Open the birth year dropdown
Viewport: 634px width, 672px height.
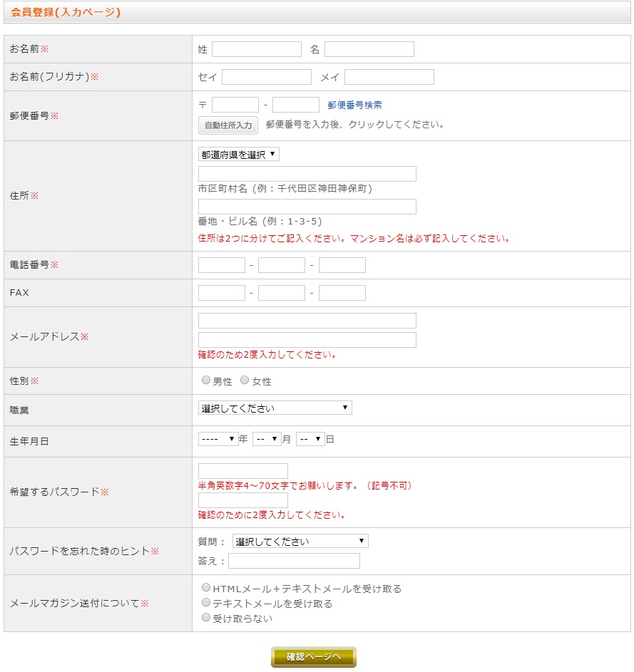(x=218, y=439)
